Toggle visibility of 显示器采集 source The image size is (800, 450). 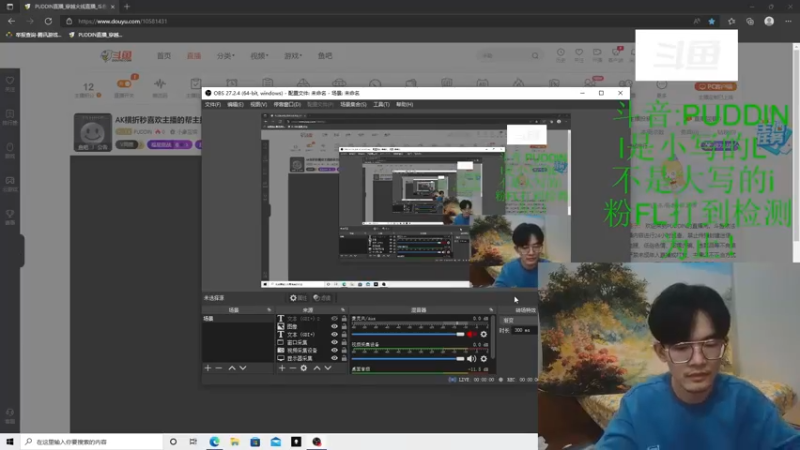tap(334, 358)
